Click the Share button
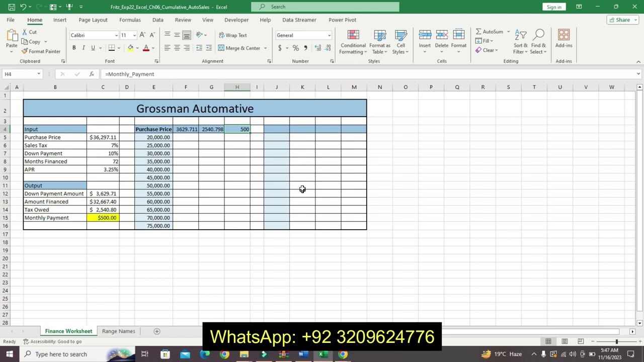This screenshot has width=644, height=362. pyautogui.click(x=623, y=20)
